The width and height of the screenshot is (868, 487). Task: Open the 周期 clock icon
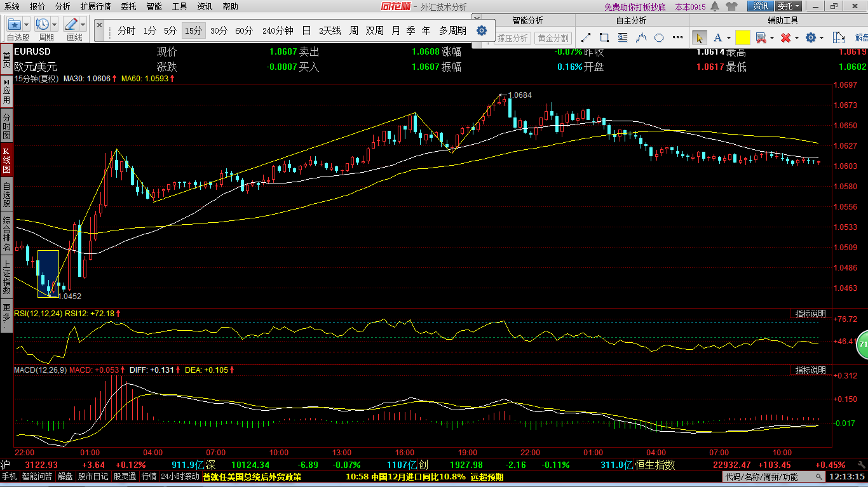click(x=43, y=24)
